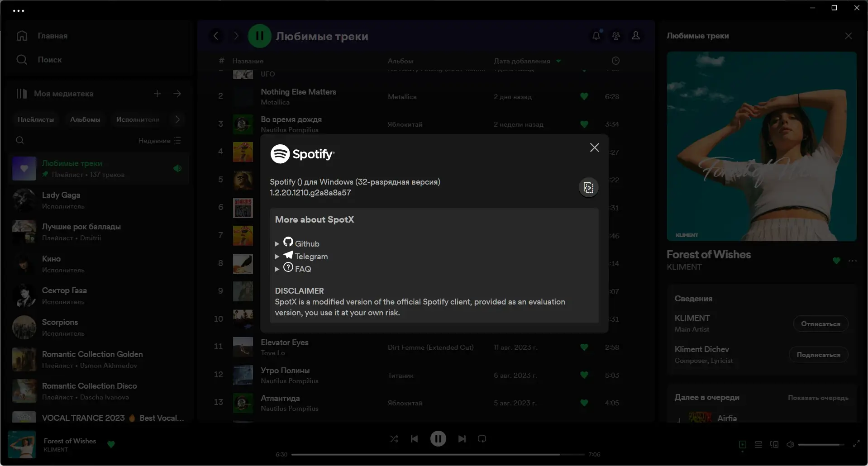Viewport: 868px width, 466px height.
Task: Copy version info in About dialog
Action: click(588, 187)
